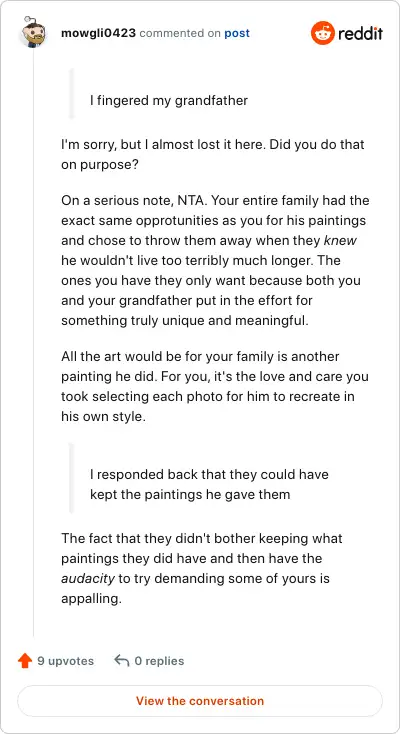
Task: Click the View the conversation button
Action: (x=200, y=701)
